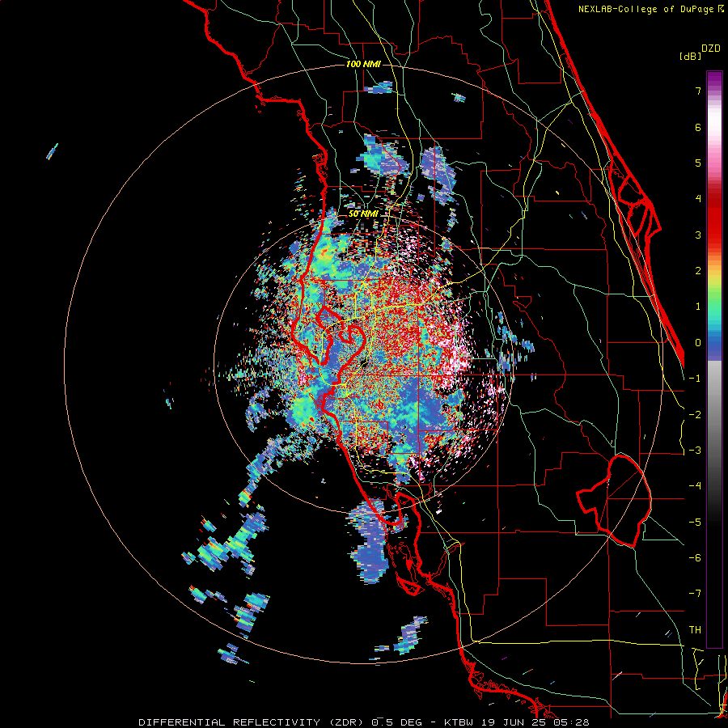Pick the purple top of the color bar
The image size is (728, 728).
tap(714, 79)
